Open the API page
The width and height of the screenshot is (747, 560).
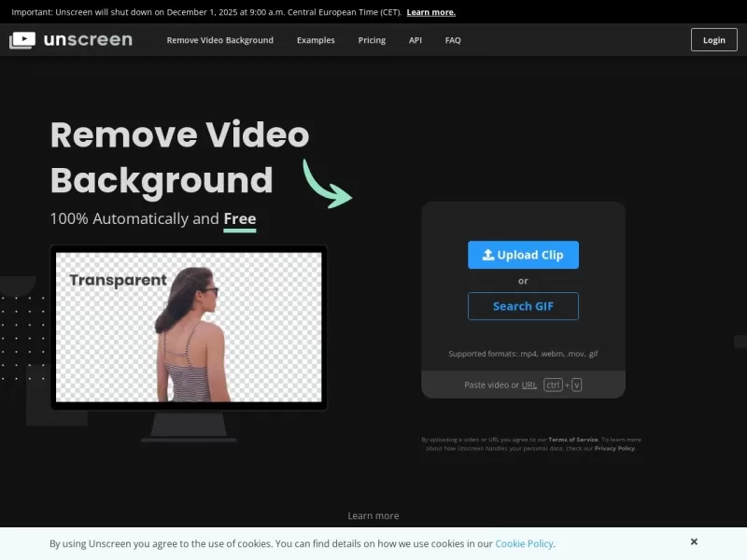click(416, 40)
